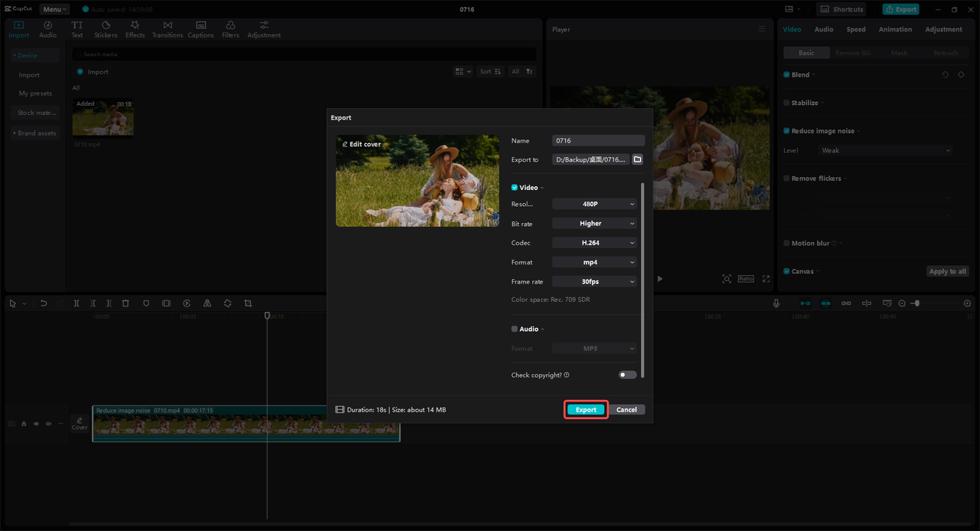Viewport: 980px width, 531px height.
Task: Switch to the right panel Adjustment tab
Action: (x=943, y=29)
